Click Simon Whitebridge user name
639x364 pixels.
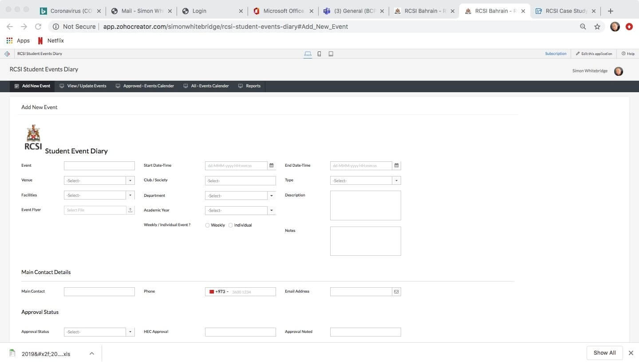point(590,71)
